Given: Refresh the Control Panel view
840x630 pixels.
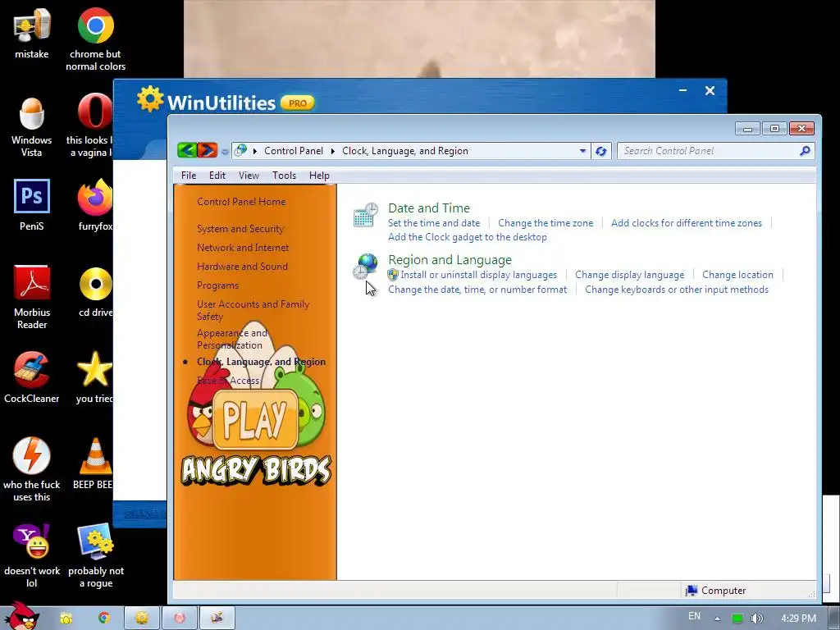Looking at the screenshot, I should point(600,151).
